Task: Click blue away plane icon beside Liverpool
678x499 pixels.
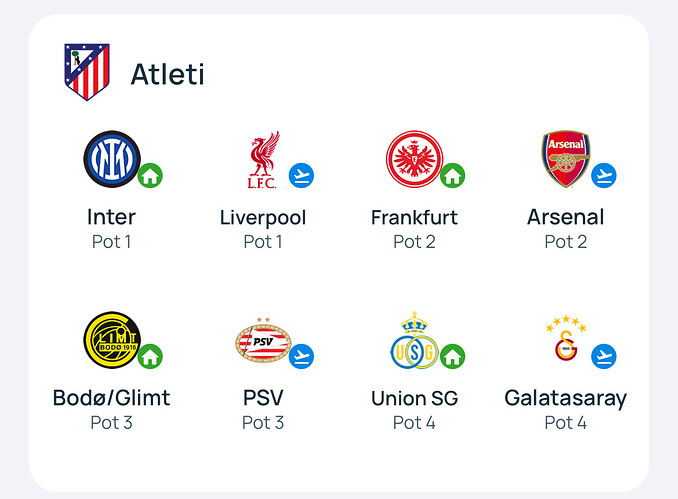Action: (301, 176)
